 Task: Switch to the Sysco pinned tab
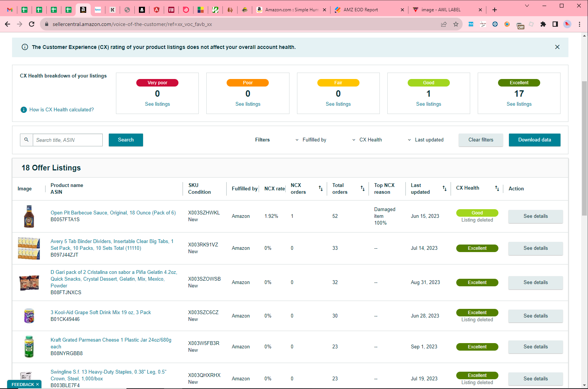[98, 10]
